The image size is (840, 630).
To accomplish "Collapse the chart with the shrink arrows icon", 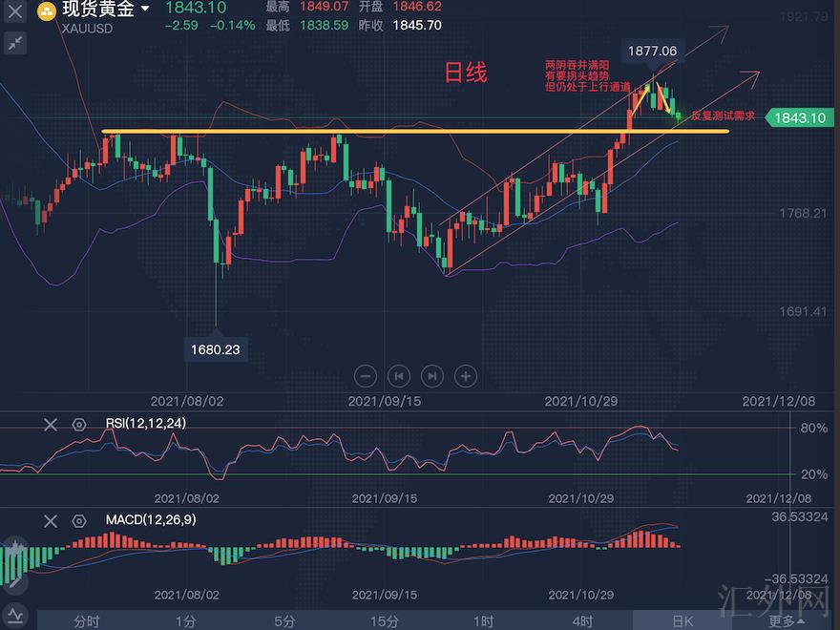I will pos(15,43).
